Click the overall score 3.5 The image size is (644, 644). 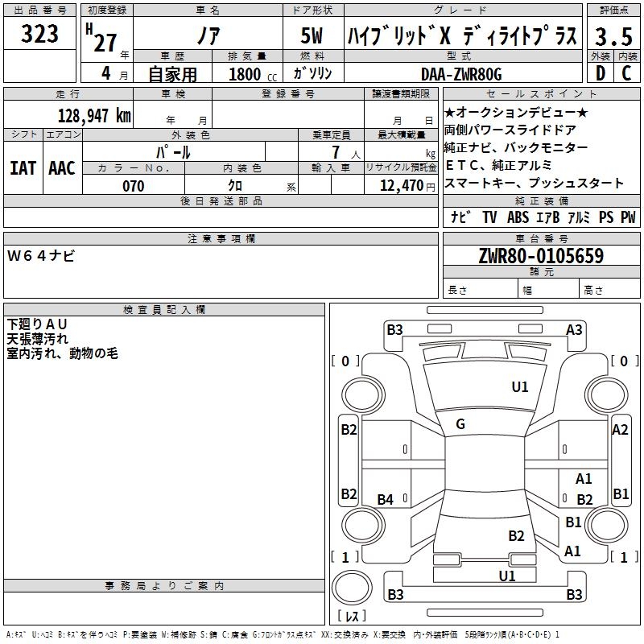pyautogui.click(x=613, y=36)
